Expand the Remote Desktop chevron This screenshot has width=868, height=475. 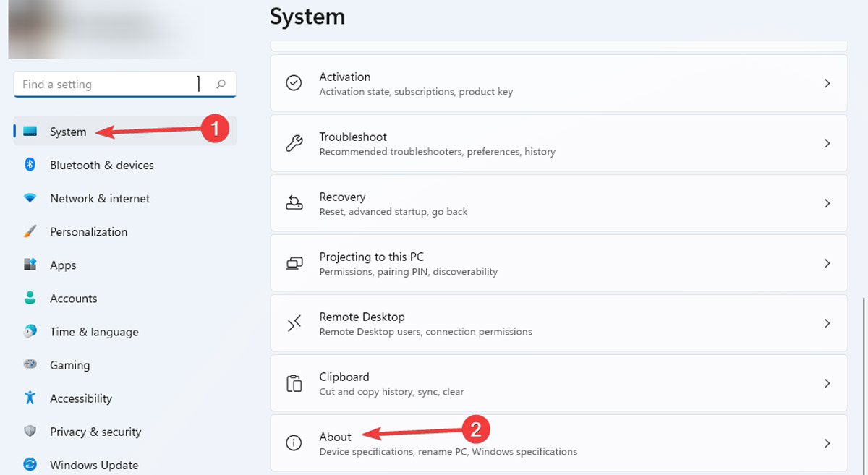click(x=827, y=322)
